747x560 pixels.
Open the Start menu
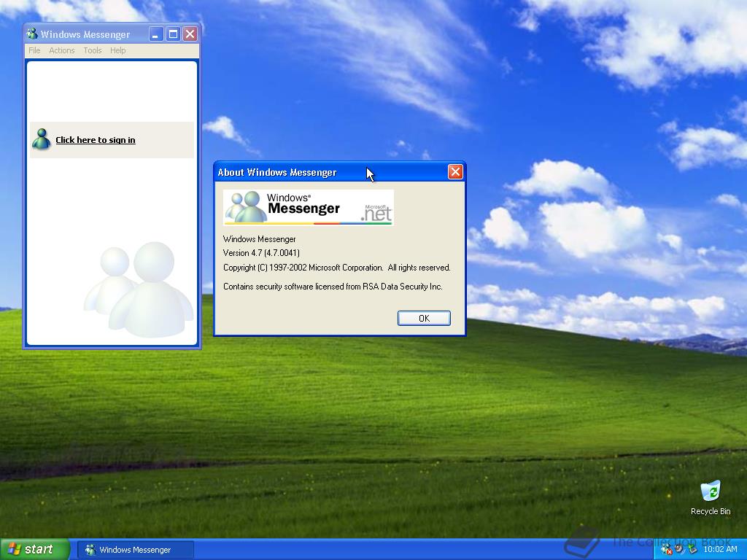click(34, 549)
